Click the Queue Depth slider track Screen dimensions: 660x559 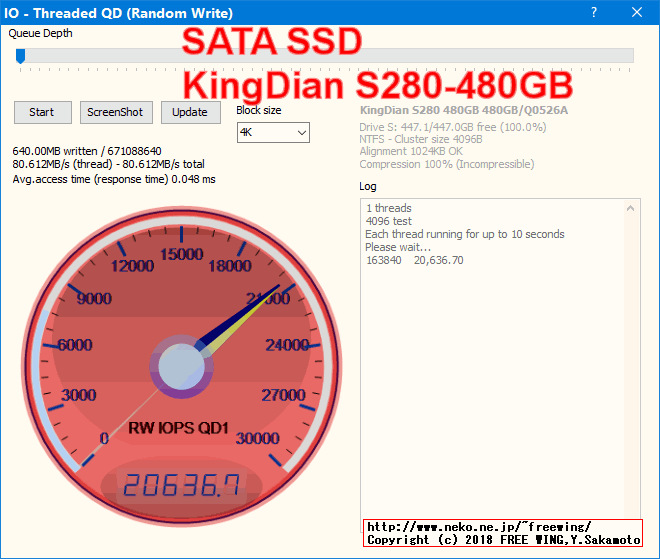pyautogui.click(x=325, y=56)
